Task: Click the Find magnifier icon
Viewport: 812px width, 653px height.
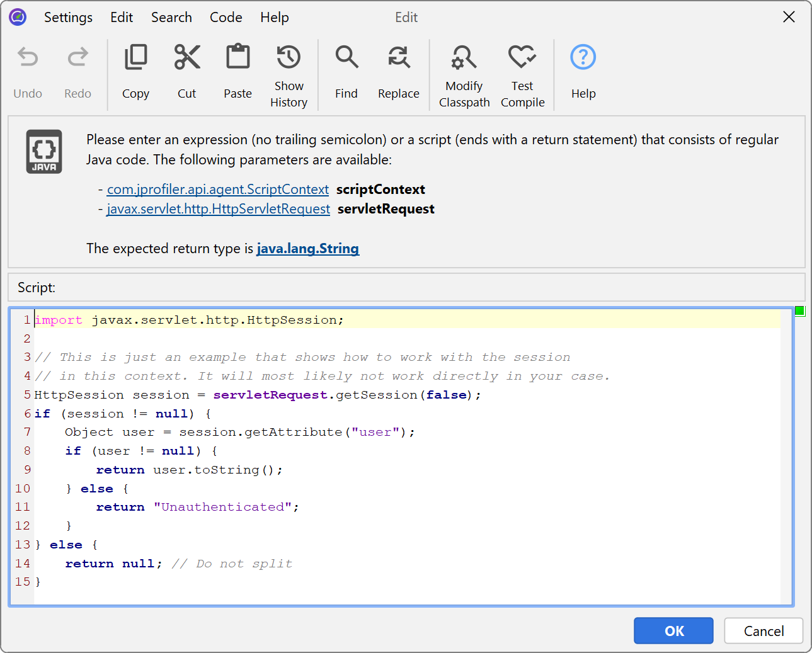Action: [346, 58]
